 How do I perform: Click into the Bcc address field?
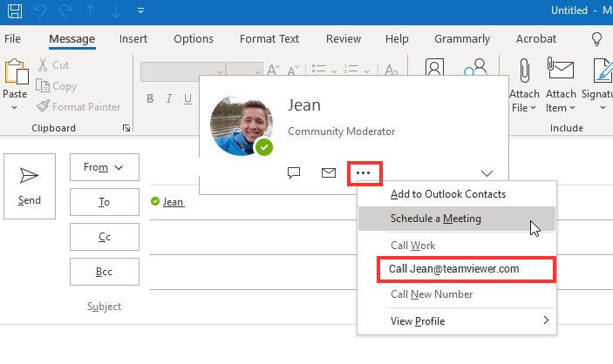(x=254, y=272)
